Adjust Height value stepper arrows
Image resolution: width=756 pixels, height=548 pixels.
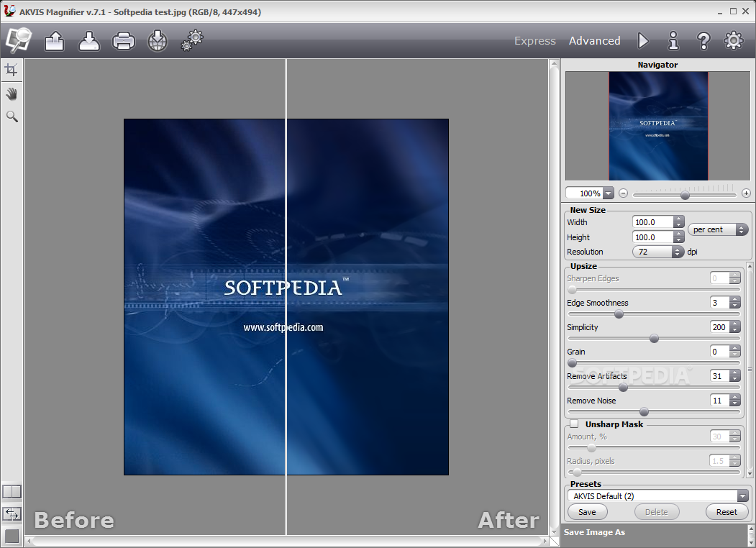click(679, 237)
